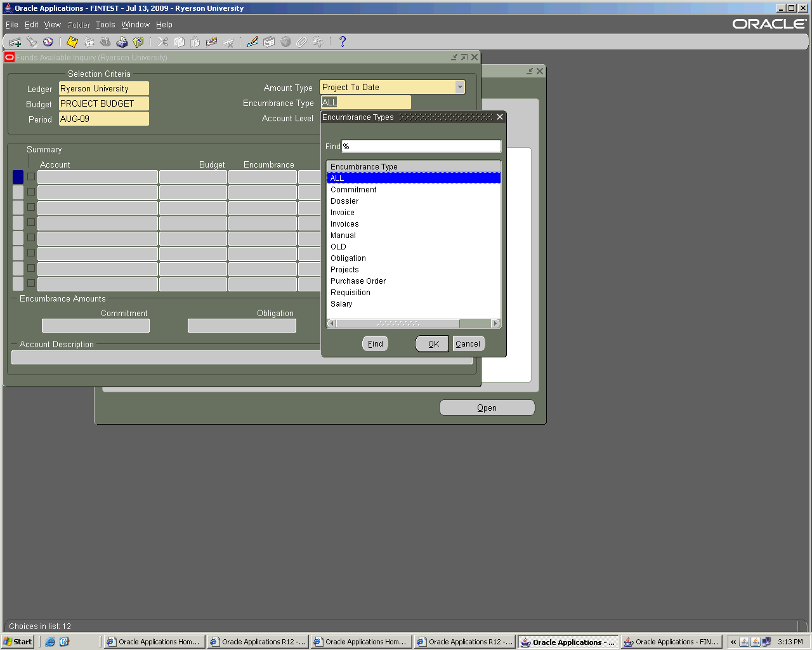Click the Show Navigator compass icon

(48, 42)
